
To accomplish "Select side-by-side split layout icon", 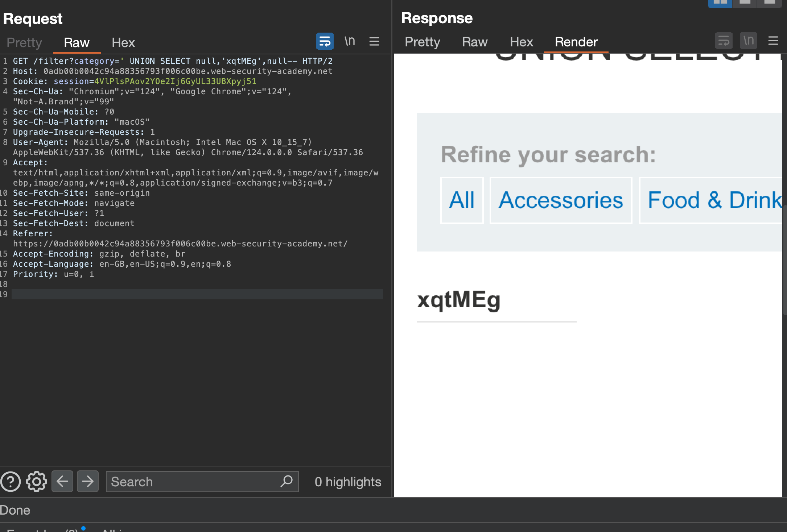I will click(720, 3).
